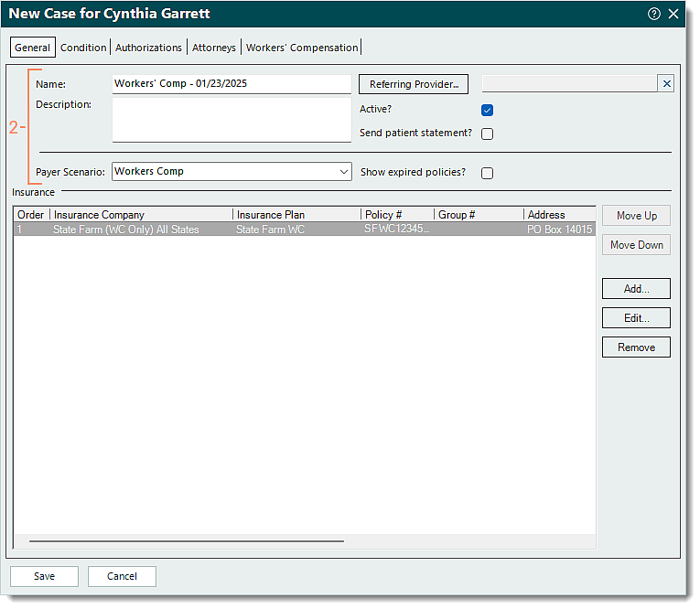Screen dimensions: 700x609
Task: Go to the Authorizations tab
Action: (x=148, y=48)
